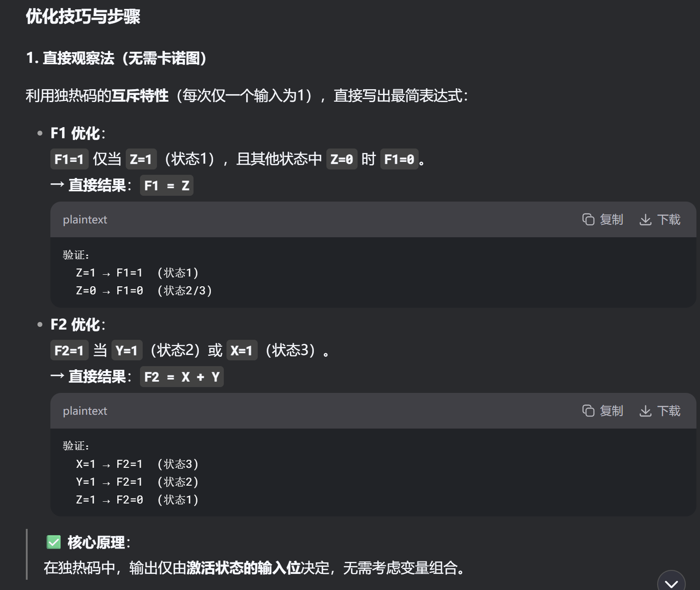The image size is (700, 590).
Task: Click the "F2=1" inline code chip
Action: coord(69,351)
